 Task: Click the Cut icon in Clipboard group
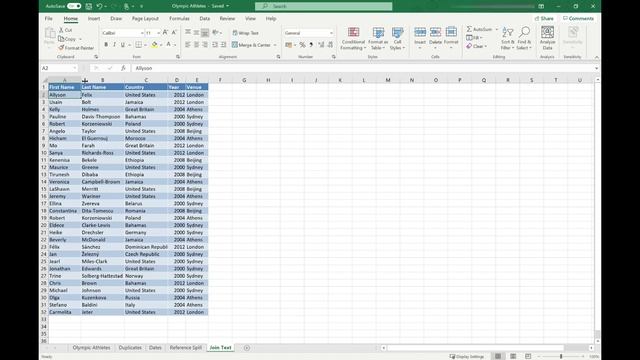(x=61, y=30)
